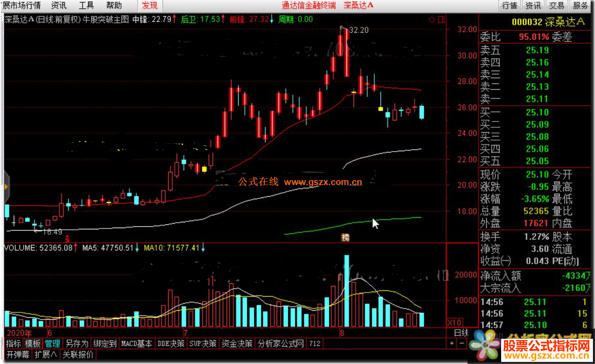Viewport: 595px width, 364px height.
Task: Click 关联报价 button
Action: [x=78, y=354]
